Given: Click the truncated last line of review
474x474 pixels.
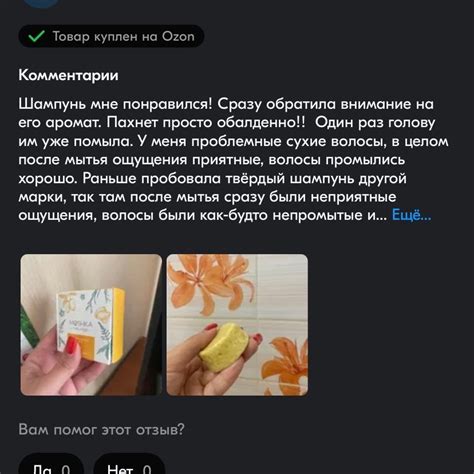Looking at the screenshot, I should pyautogui.click(x=203, y=215).
